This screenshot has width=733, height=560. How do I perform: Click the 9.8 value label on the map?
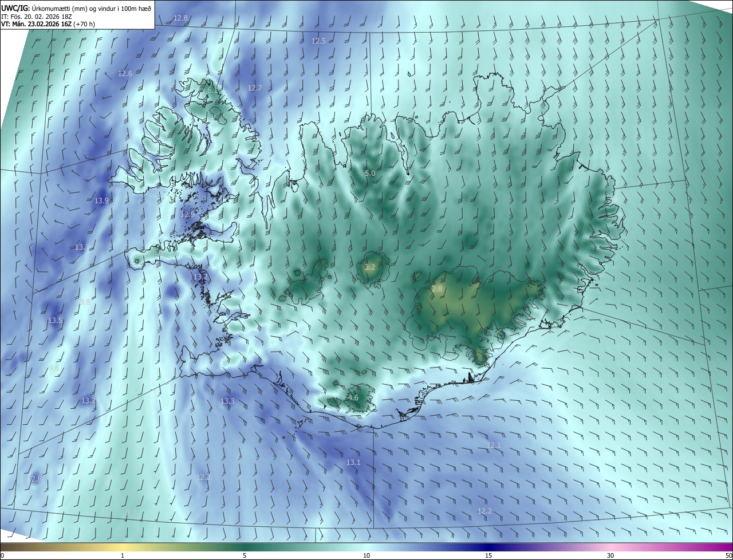coord(85,302)
